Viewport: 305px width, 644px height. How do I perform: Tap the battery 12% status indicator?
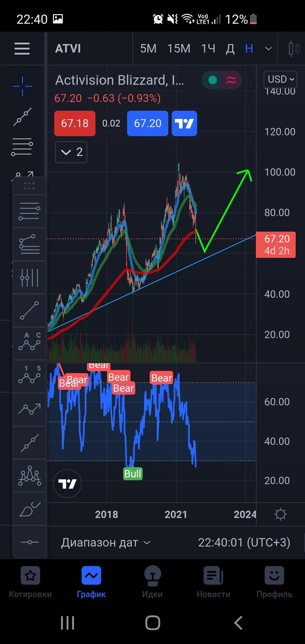241,19
